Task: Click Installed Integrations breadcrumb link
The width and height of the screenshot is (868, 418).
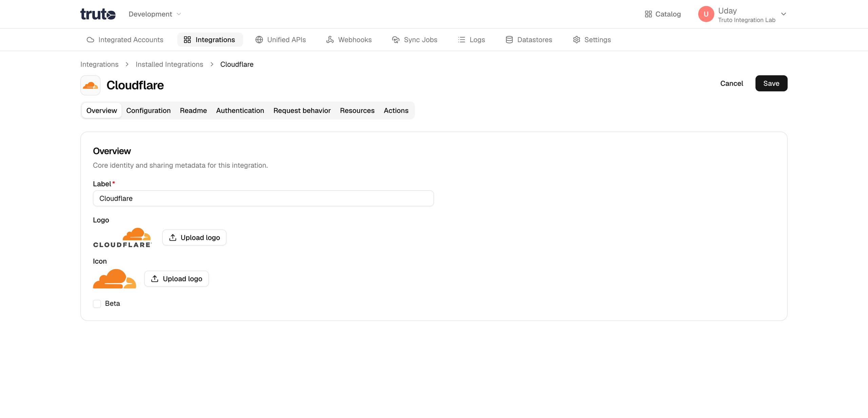Action: tap(169, 64)
